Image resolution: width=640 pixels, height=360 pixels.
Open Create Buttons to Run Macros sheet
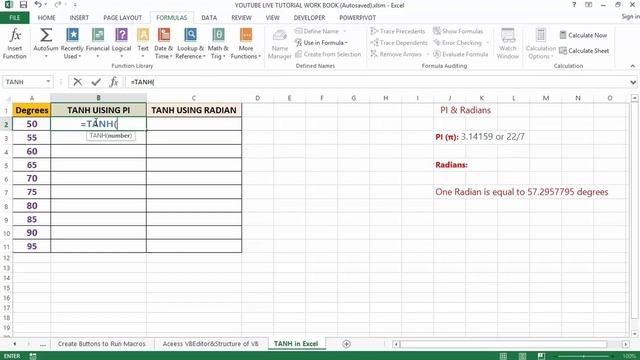point(102,344)
